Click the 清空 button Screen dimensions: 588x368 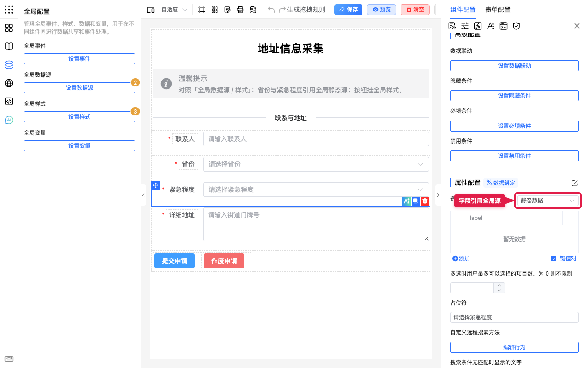point(415,10)
